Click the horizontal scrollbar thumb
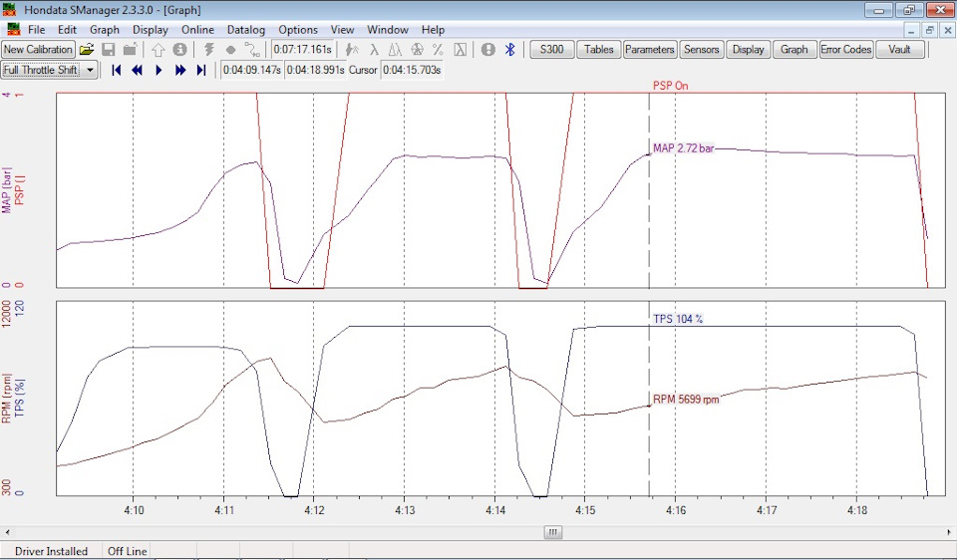The width and height of the screenshot is (957, 560). [552, 532]
